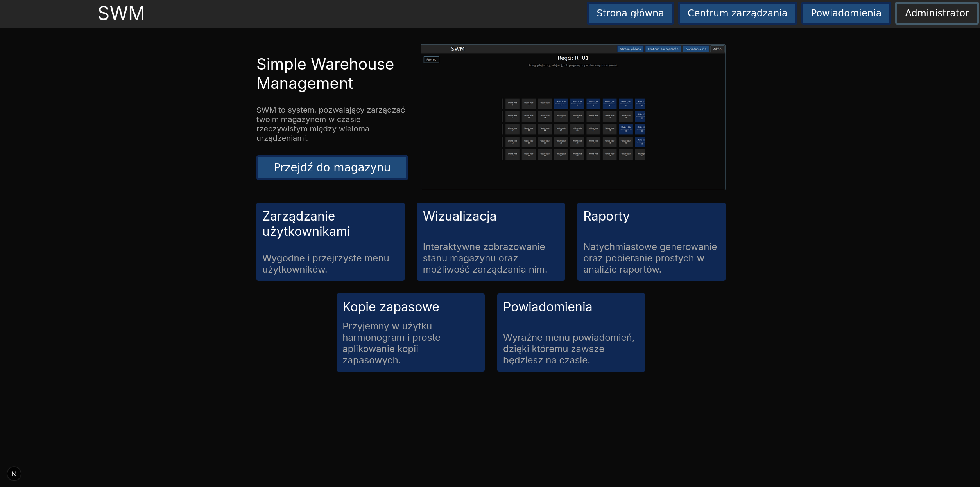The height and width of the screenshot is (487, 980).
Task: Click the Regał R-01 preview image
Action: (573, 117)
